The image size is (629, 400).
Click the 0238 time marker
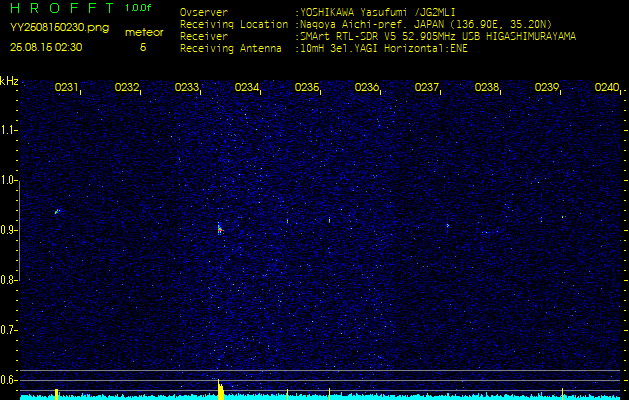(487, 87)
